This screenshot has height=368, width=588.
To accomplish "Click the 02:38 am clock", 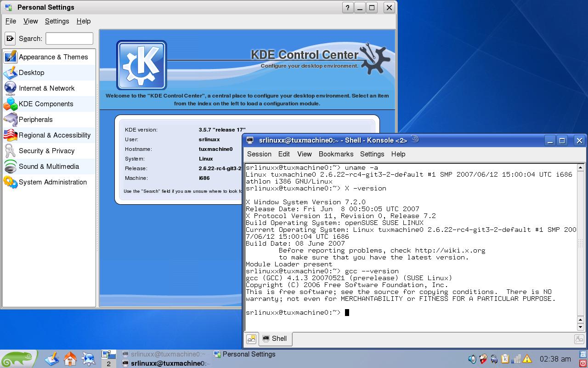I will [555, 359].
